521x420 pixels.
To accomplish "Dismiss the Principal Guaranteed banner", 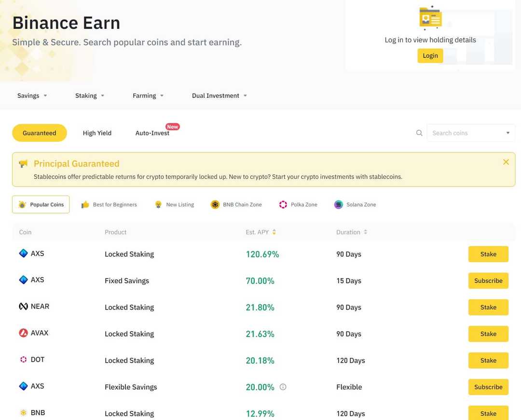I will pyautogui.click(x=506, y=162).
